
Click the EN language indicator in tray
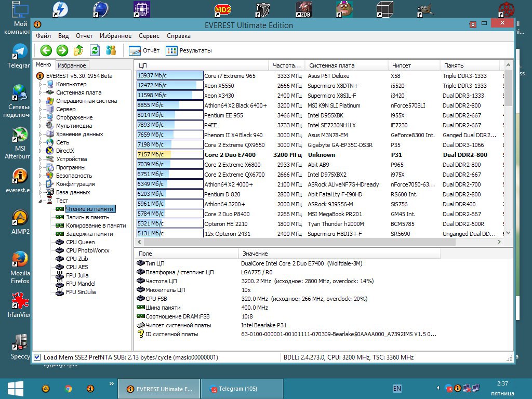(x=397, y=389)
